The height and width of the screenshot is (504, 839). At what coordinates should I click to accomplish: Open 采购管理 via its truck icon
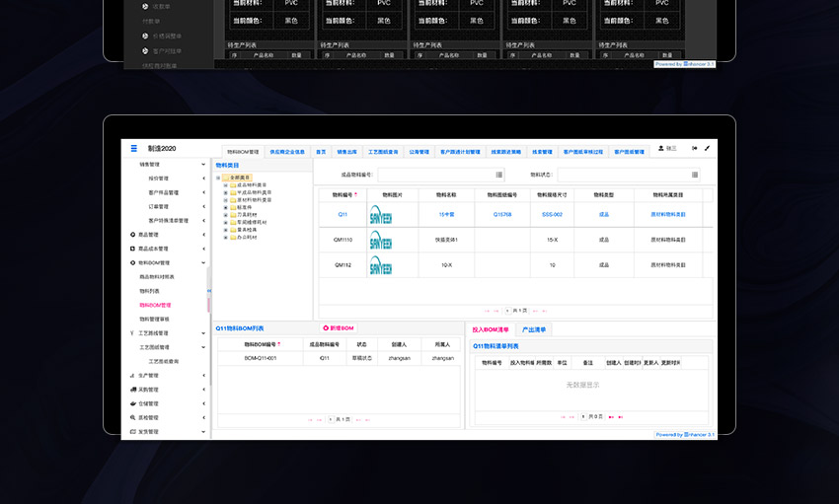click(132, 390)
